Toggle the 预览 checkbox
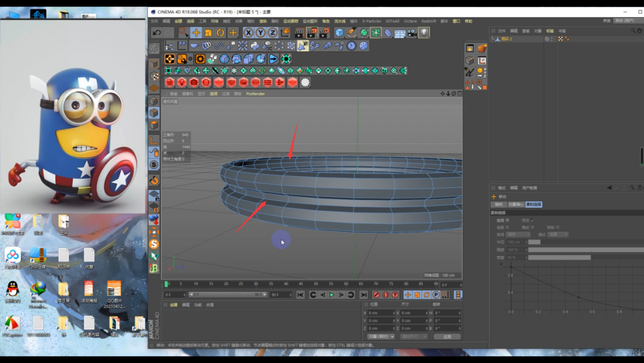Viewport: 644px width, 363px height. [532, 220]
